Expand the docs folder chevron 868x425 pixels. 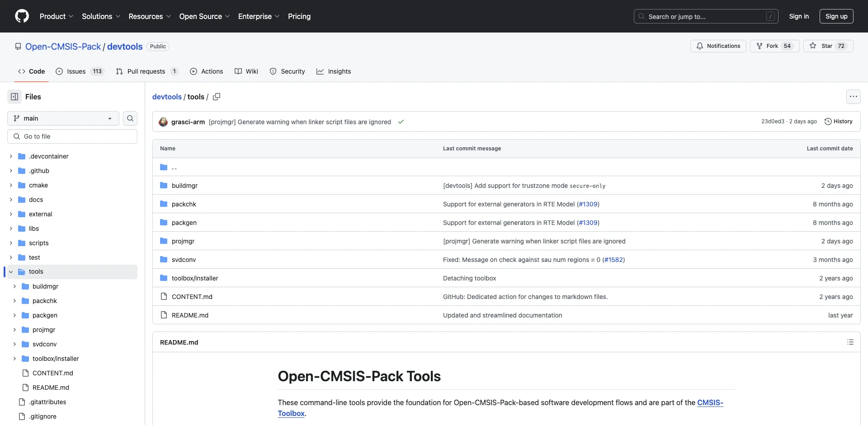[11, 200]
